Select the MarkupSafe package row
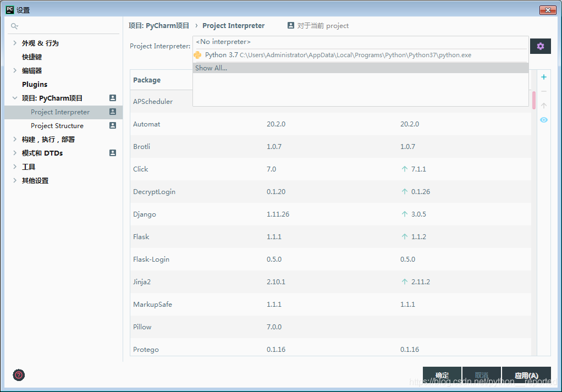The width and height of the screenshot is (562, 392). (330, 305)
